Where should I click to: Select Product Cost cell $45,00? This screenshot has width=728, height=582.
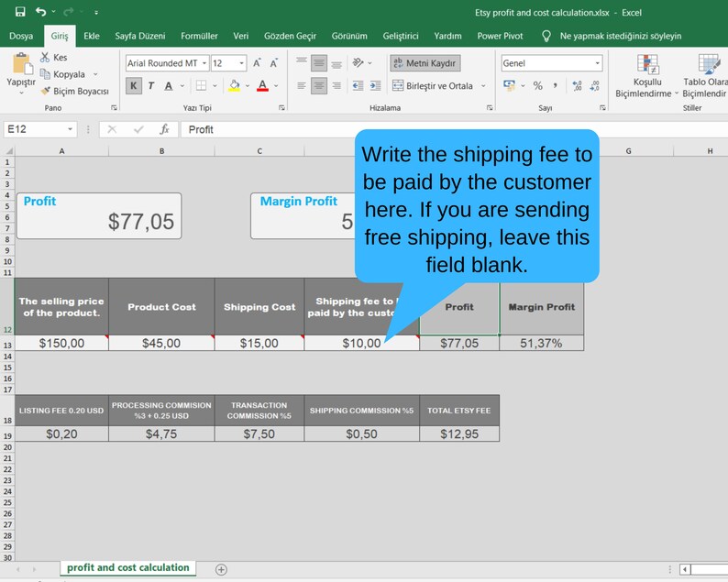coord(161,343)
